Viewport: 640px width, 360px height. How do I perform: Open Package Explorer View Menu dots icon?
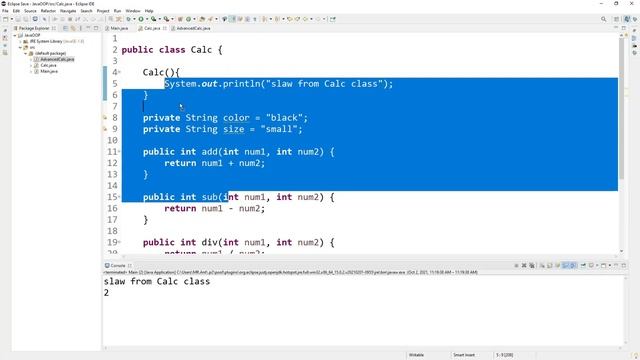[81, 28]
